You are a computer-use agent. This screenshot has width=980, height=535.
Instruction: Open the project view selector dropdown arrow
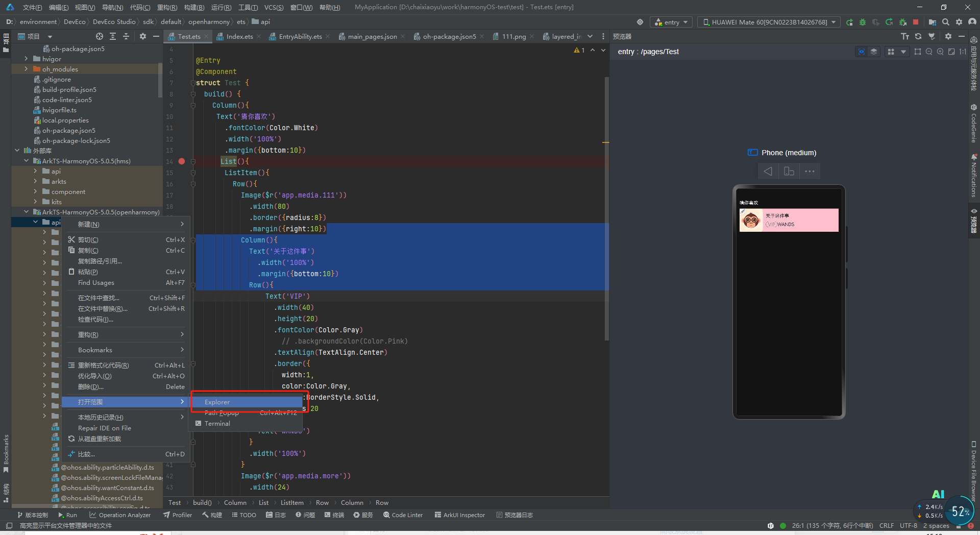click(x=50, y=37)
